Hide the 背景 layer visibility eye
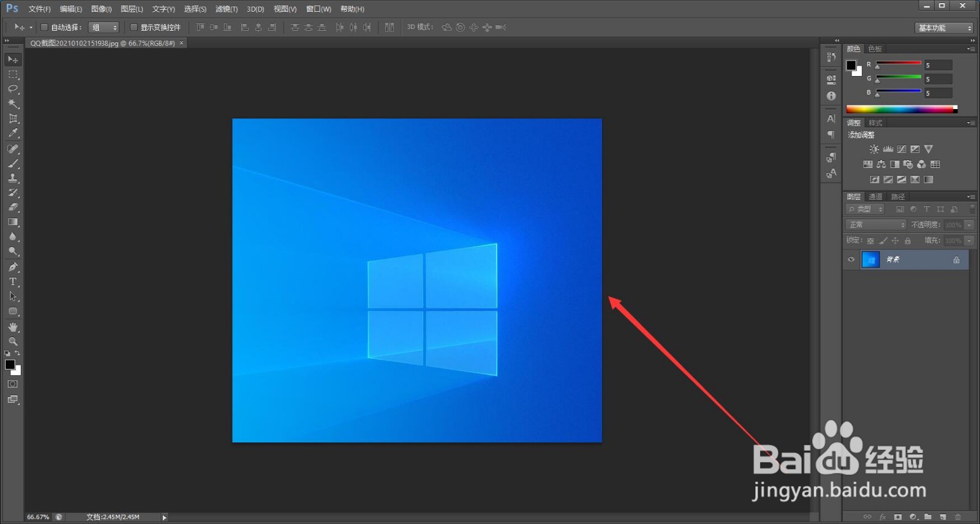The height and width of the screenshot is (524, 980). 851,260
